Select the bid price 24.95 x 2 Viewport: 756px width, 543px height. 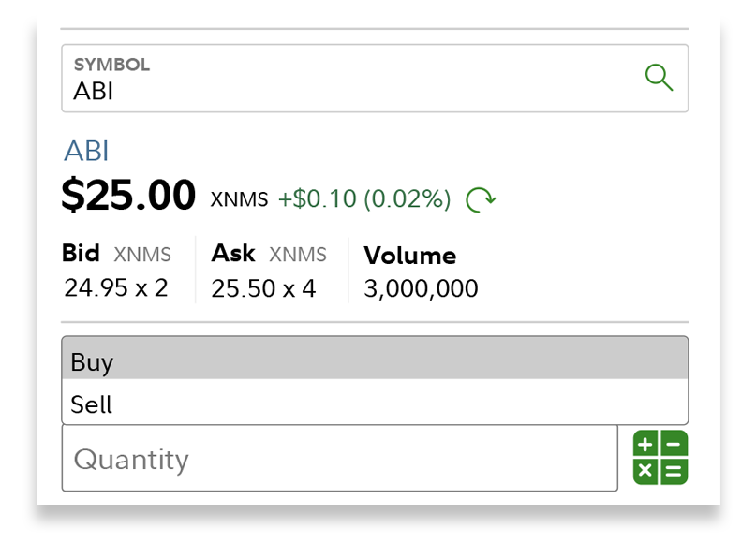coord(116,287)
